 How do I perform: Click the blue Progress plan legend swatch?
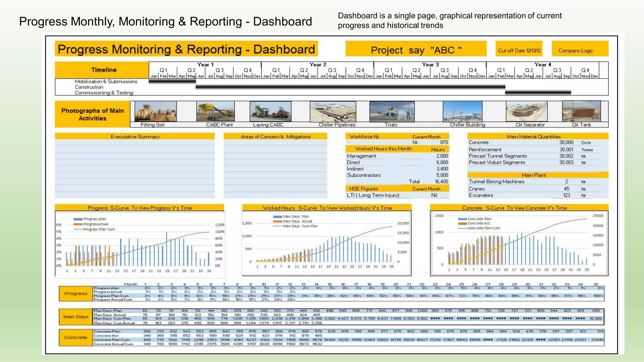click(78, 219)
